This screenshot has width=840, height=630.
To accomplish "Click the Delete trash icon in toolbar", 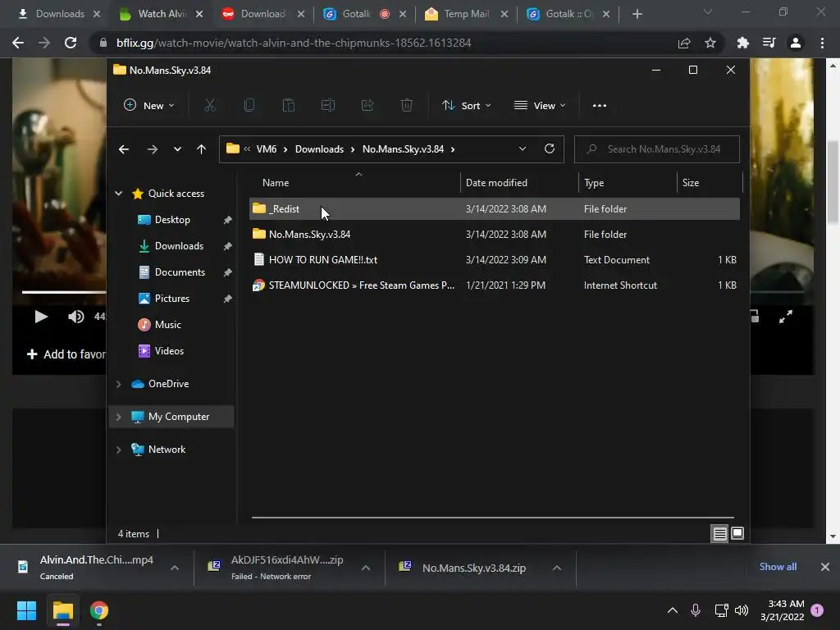I will coord(407,106).
